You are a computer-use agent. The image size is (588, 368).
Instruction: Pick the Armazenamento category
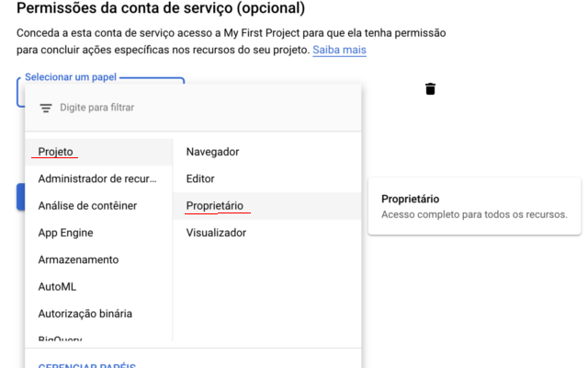click(x=98, y=259)
